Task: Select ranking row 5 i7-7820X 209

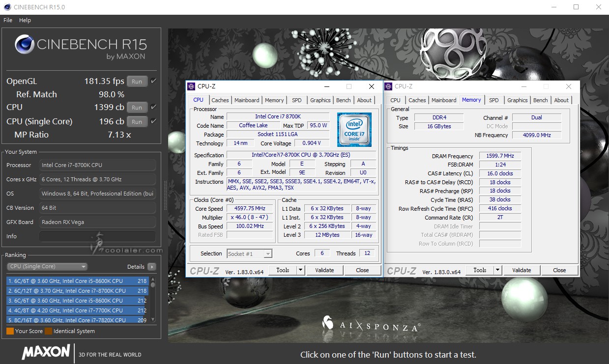Action: tap(78, 320)
